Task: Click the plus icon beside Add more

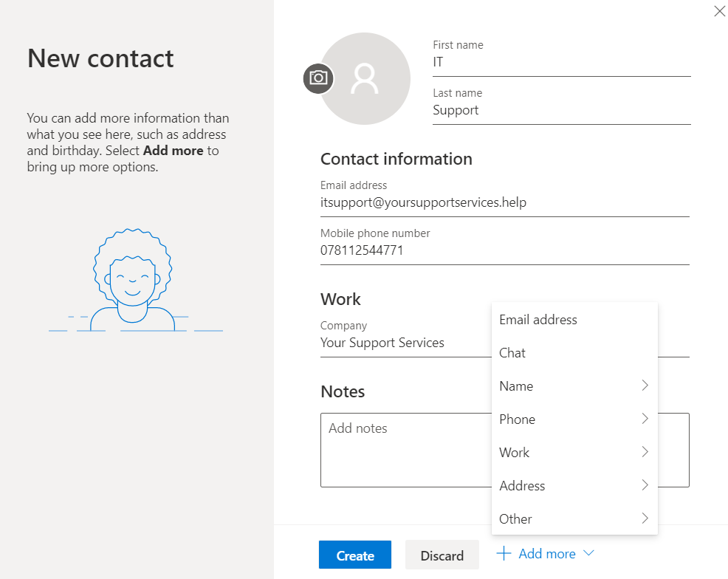Action: point(504,554)
